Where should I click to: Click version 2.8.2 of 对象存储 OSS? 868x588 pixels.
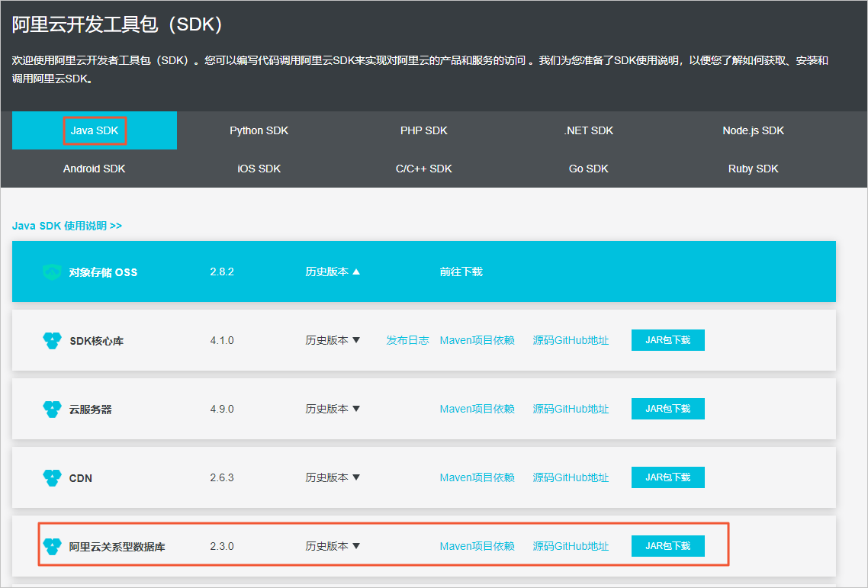[x=222, y=272]
